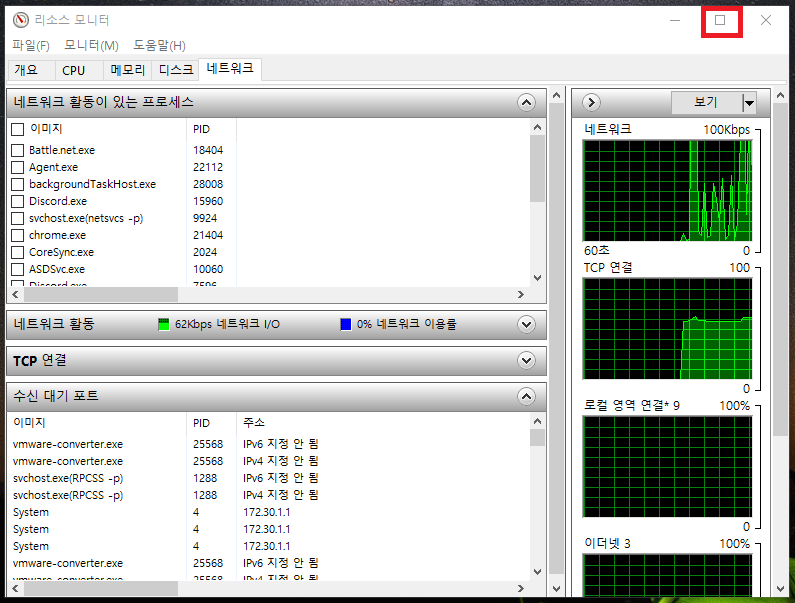Screen dimensions: 795x603
Task: Click the graph pane scroll-up arrow
Action: pyautogui.click(x=780, y=95)
